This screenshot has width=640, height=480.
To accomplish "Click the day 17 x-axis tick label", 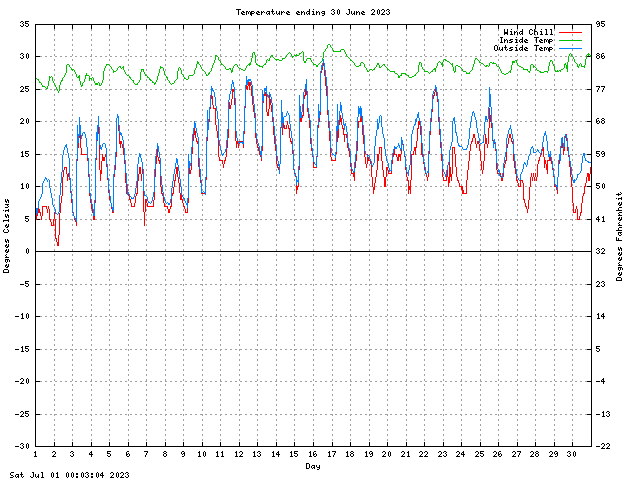I will click(331, 454).
